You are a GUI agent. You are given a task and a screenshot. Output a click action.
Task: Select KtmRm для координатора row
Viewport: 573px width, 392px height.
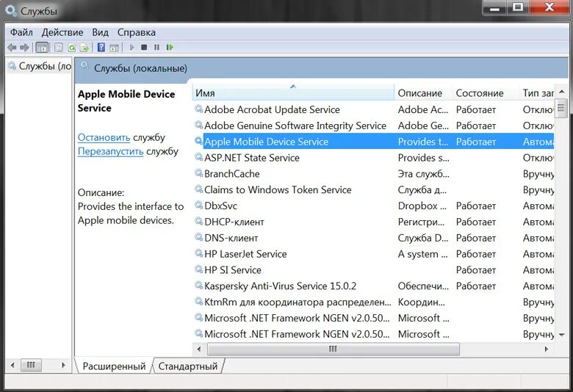click(x=373, y=302)
